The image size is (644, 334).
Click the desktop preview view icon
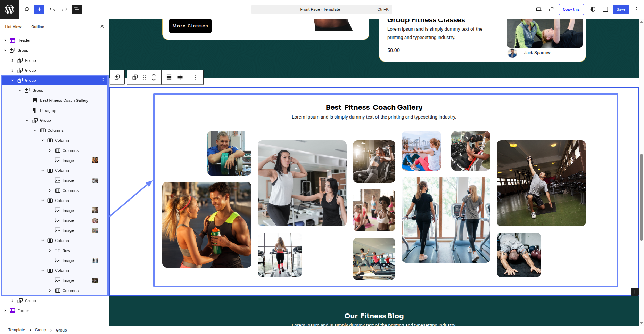coord(538,9)
